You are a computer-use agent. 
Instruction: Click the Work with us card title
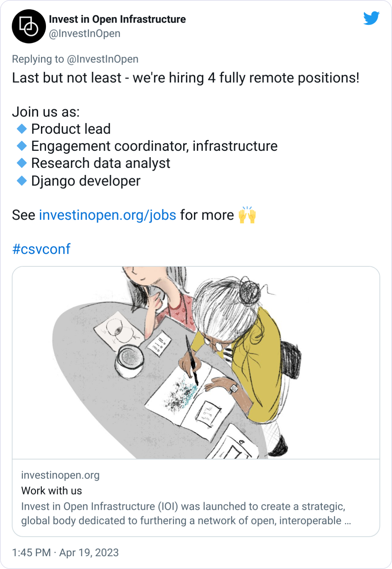pos(52,491)
